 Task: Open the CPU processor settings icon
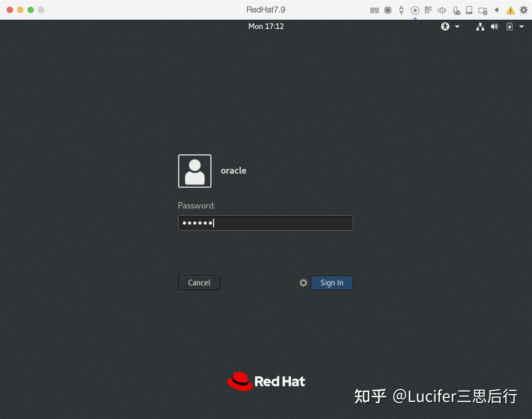(x=388, y=10)
